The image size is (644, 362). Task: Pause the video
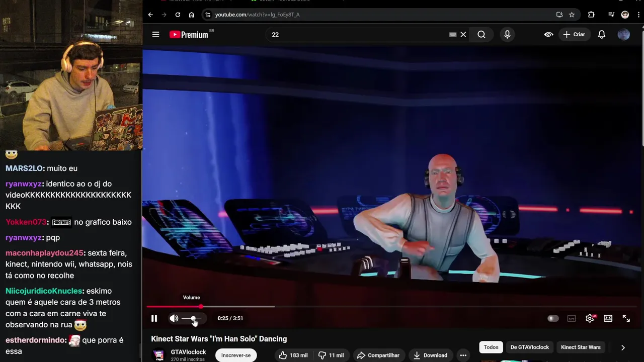[154, 318]
